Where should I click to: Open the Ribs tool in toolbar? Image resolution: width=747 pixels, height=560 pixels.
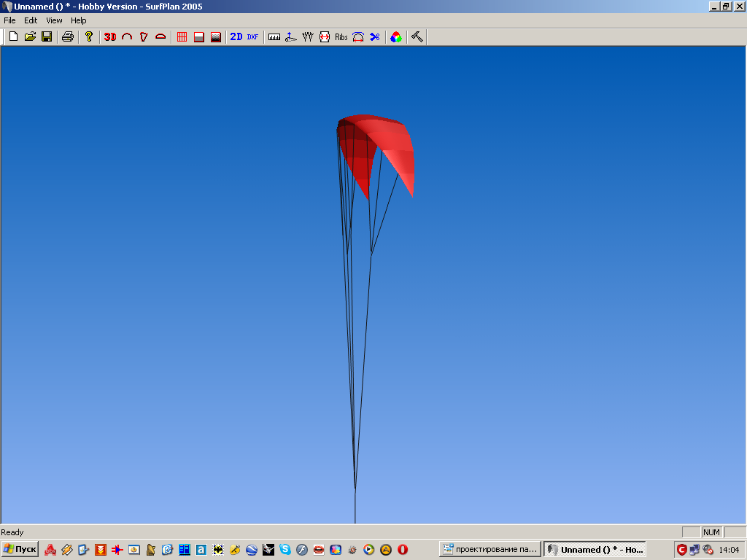point(341,36)
